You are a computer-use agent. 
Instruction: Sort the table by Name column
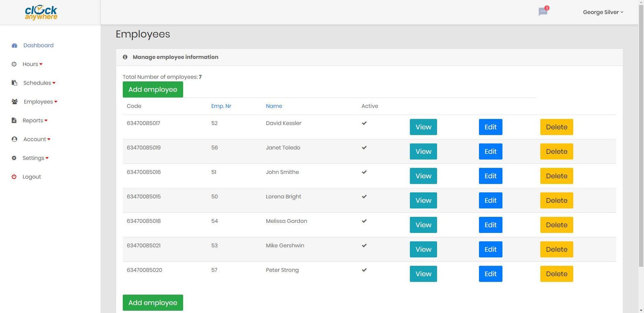tap(274, 106)
